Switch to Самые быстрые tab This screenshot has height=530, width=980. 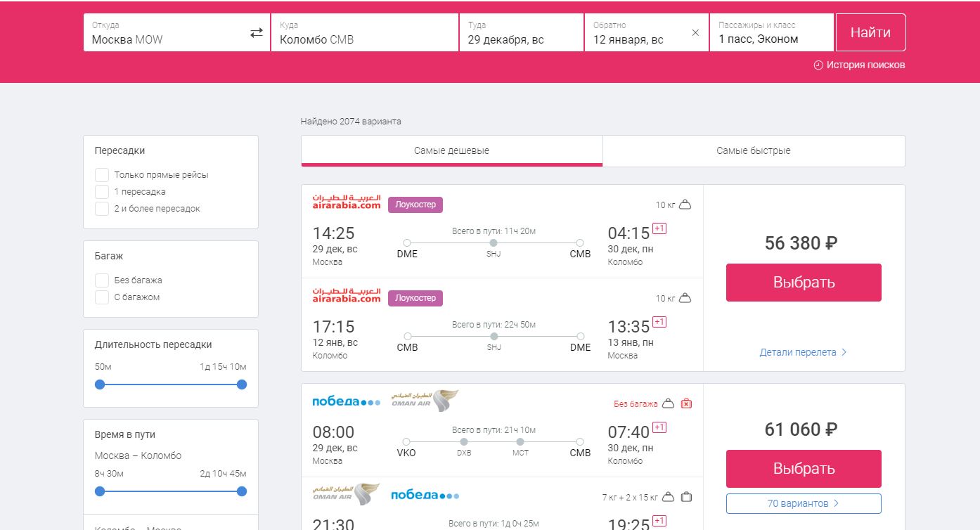pyautogui.click(x=754, y=150)
